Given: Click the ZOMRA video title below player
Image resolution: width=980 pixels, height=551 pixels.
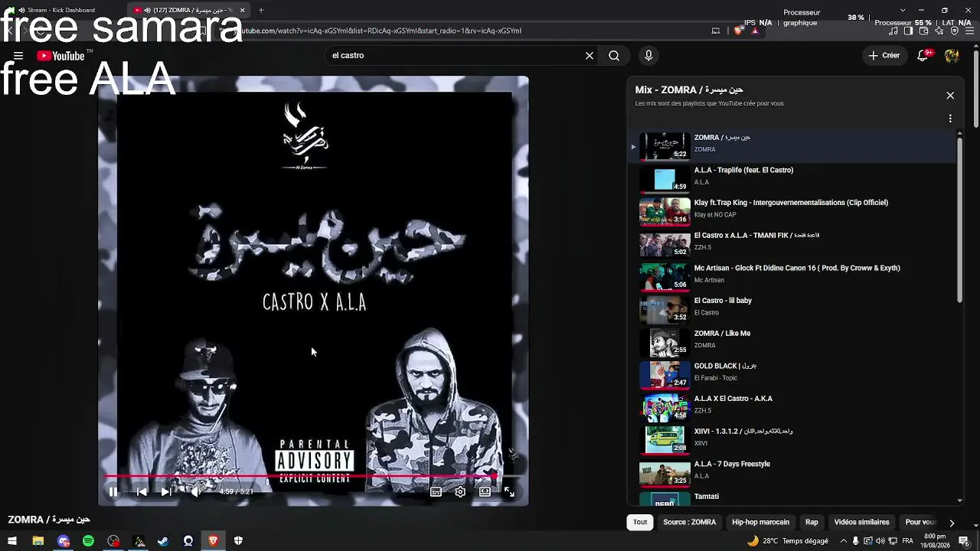Looking at the screenshot, I should pyautogui.click(x=49, y=520).
